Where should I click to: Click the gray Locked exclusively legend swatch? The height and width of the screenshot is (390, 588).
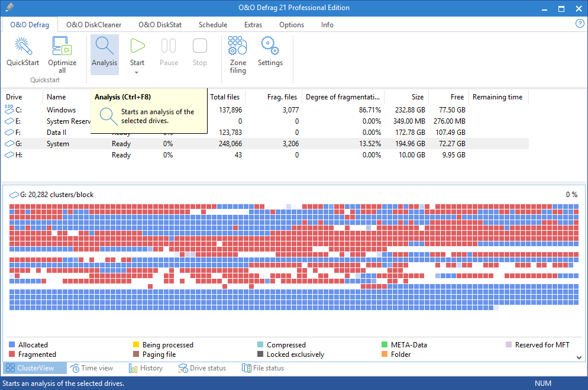click(x=260, y=354)
